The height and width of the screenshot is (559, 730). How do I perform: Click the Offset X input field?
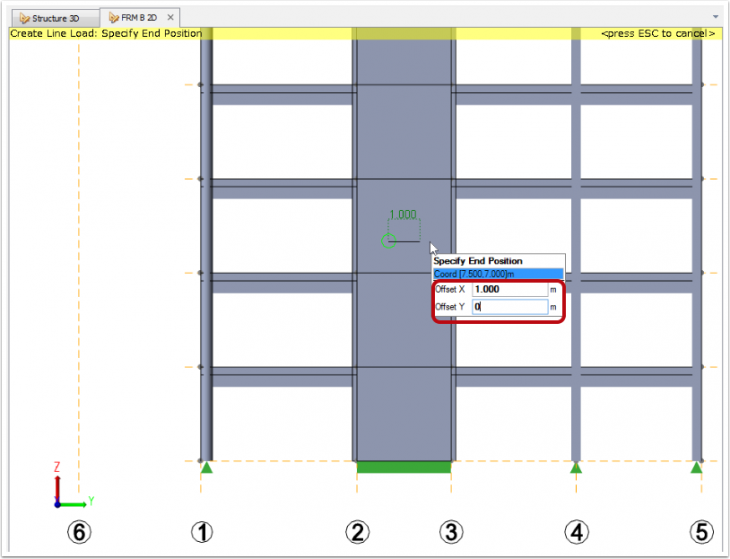tap(510, 289)
